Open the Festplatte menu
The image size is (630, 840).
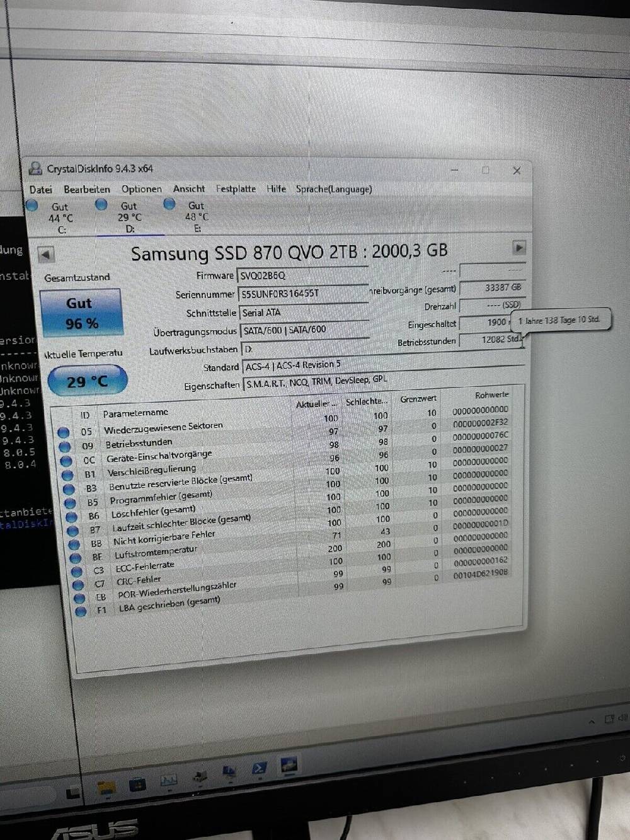[236, 188]
